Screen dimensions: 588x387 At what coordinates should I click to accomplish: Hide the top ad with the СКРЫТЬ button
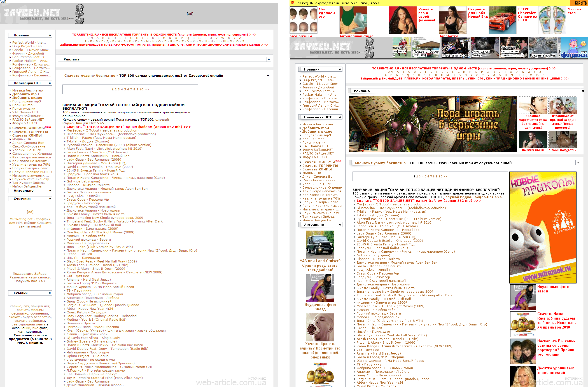[x=580, y=3]
